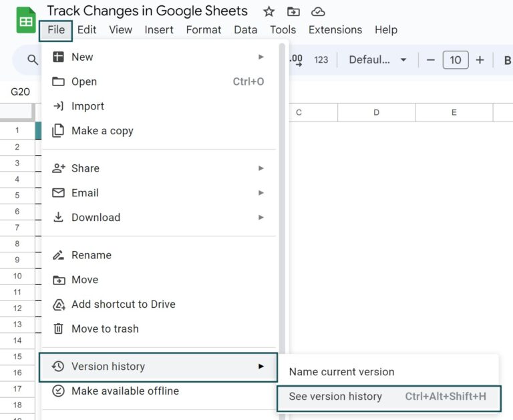513x420 pixels.
Task: Click the G20 name box
Action: click(20, 92)
